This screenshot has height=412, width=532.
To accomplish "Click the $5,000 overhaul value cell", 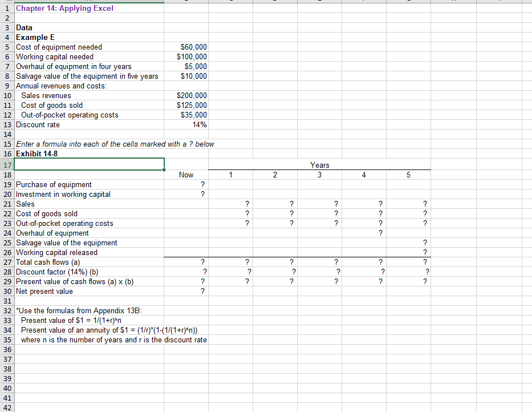I will click(x=186, y=67).
